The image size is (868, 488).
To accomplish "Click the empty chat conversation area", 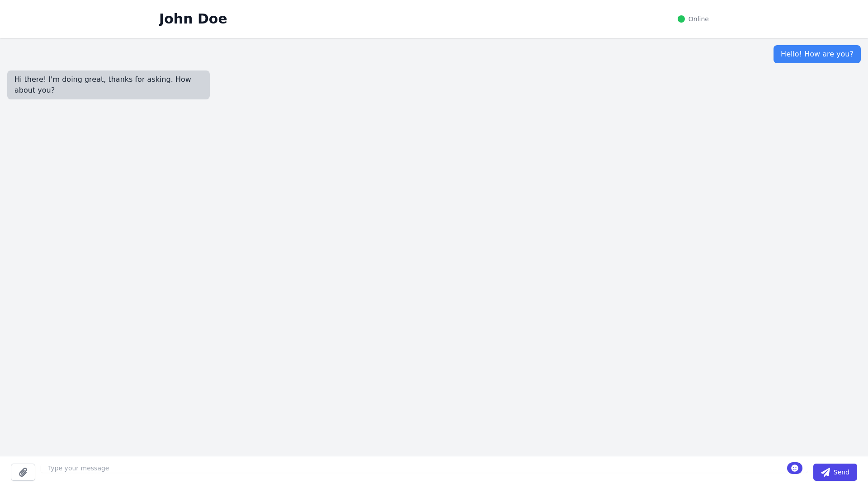I will (x=434, y=271).
